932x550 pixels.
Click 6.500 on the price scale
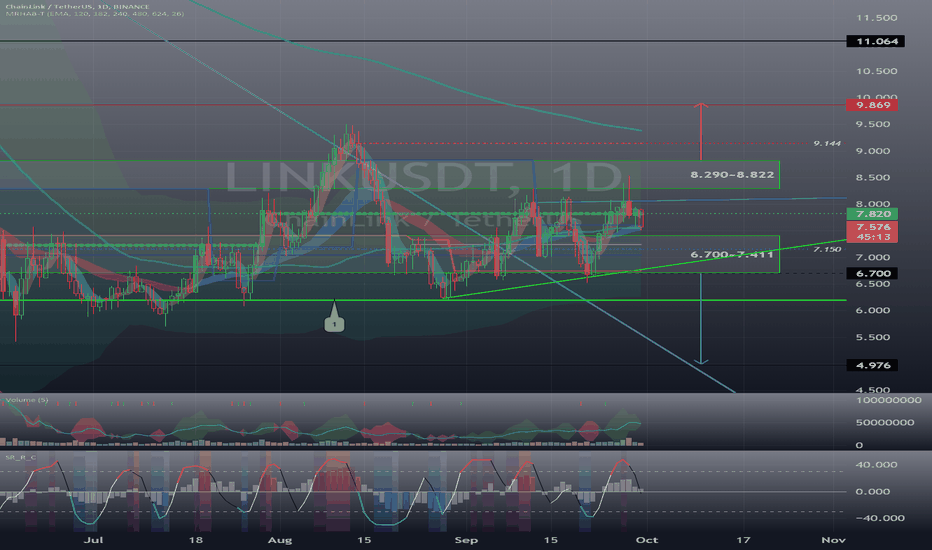coord(873,284)
